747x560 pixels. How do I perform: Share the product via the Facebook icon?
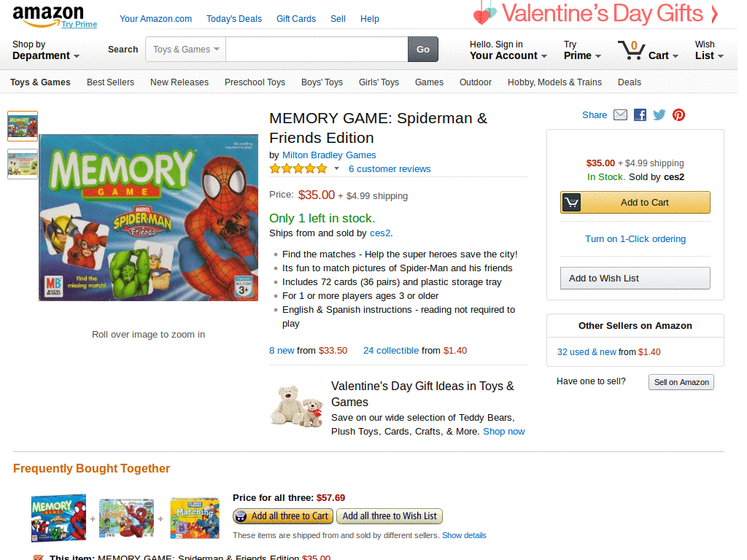pos(640,114)
